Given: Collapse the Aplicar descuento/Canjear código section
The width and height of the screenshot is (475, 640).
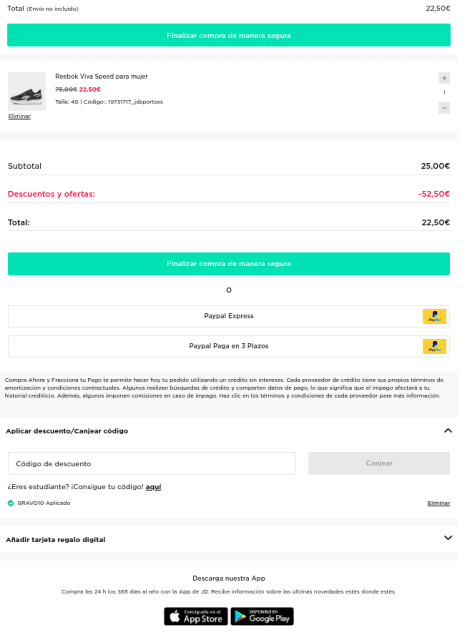Looking at the screenshot, I should 448,431.
